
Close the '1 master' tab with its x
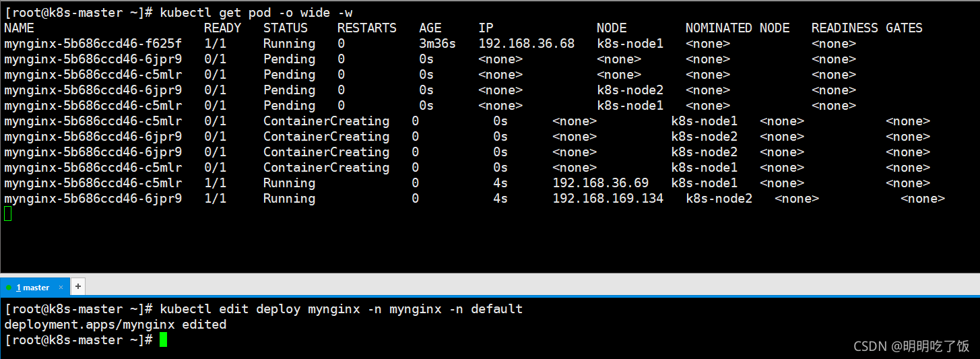point(61,287)
